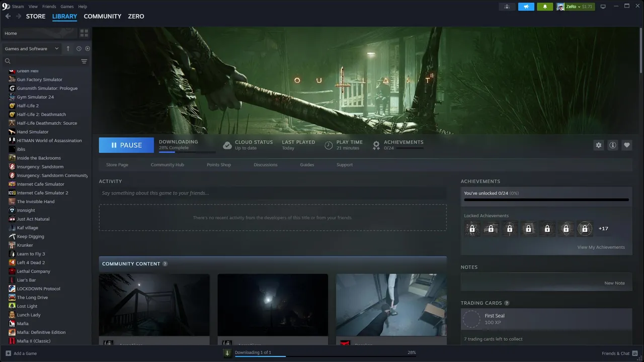The height and width of the screenshot is (362, 644).
Task: Click the First Seal 100 XP card
Action: [546, 319]
